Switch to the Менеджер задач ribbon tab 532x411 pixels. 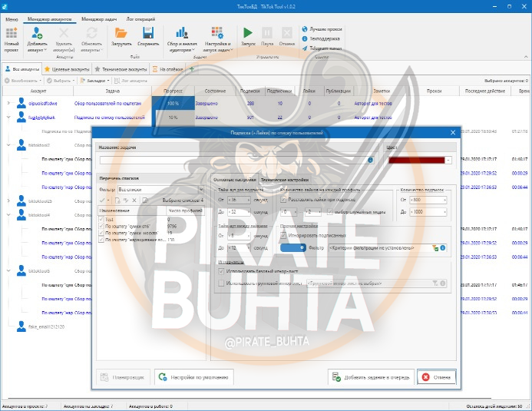click(x=99, y=19)
